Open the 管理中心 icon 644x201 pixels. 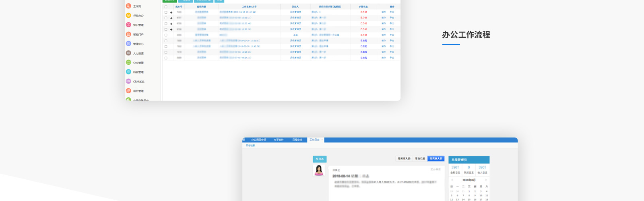[128, 43]
